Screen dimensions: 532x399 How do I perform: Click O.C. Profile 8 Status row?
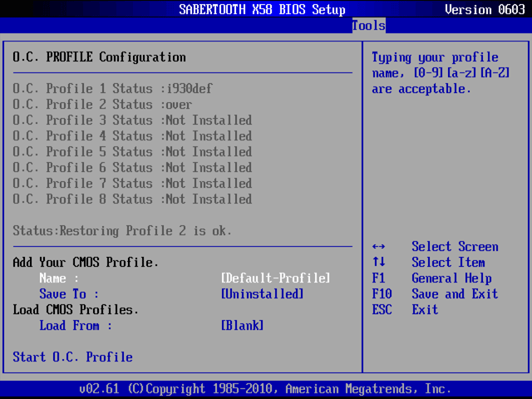pyautogui.click(x=132, y=199)
